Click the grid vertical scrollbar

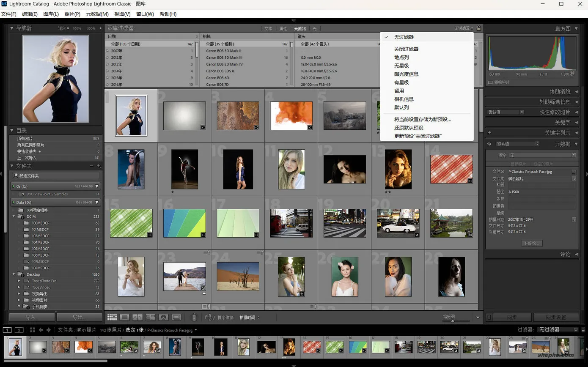click(x=481, y=111)
